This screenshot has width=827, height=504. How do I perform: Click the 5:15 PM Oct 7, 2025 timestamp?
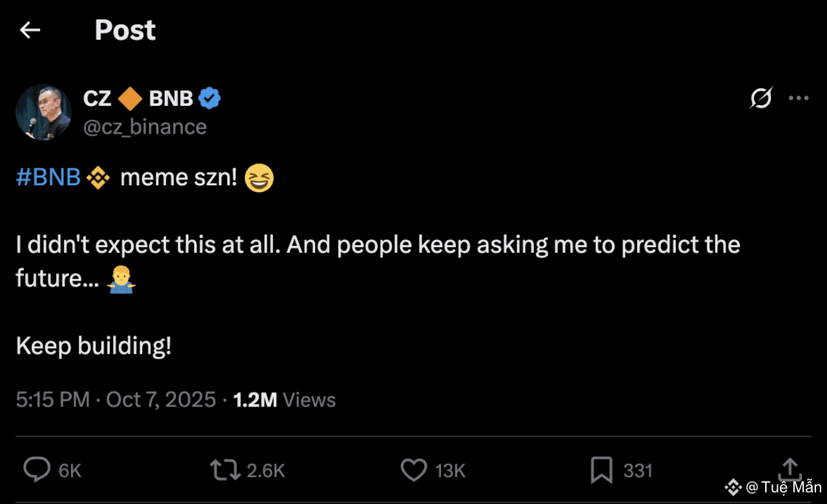[116, 399]
